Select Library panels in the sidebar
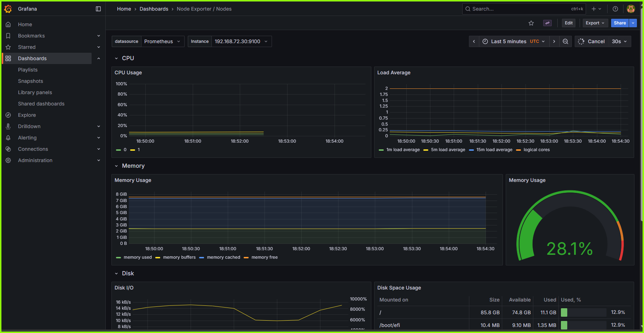 click(x=35, y=92)
